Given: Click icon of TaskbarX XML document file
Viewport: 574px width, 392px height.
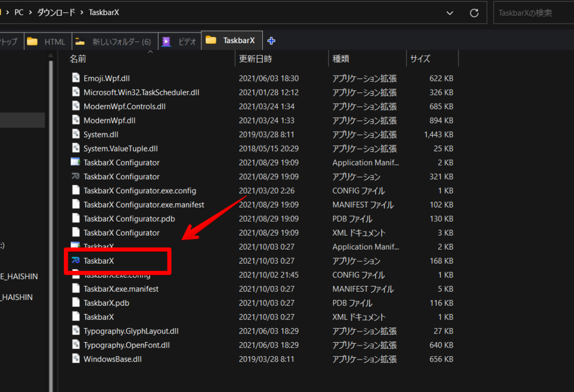Looking at the screenshot, I should point(76,316).
